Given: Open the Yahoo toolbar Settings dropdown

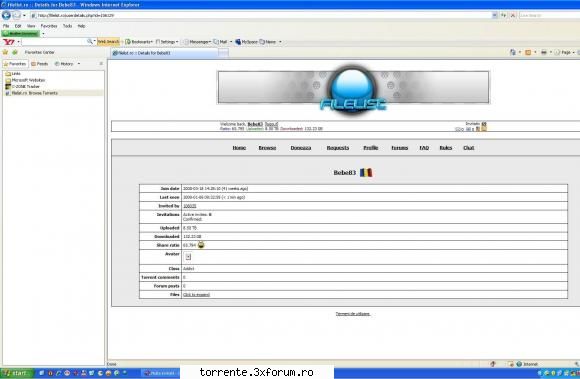Looking at the screenshot, I should pos(167,42).
